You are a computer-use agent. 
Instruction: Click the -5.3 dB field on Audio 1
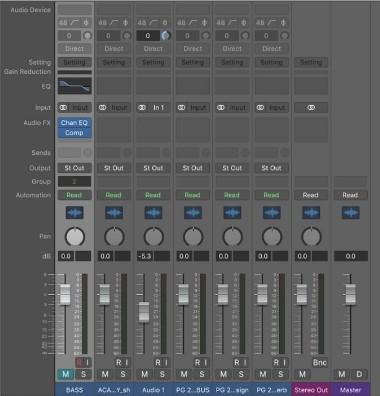coord(145,256)
